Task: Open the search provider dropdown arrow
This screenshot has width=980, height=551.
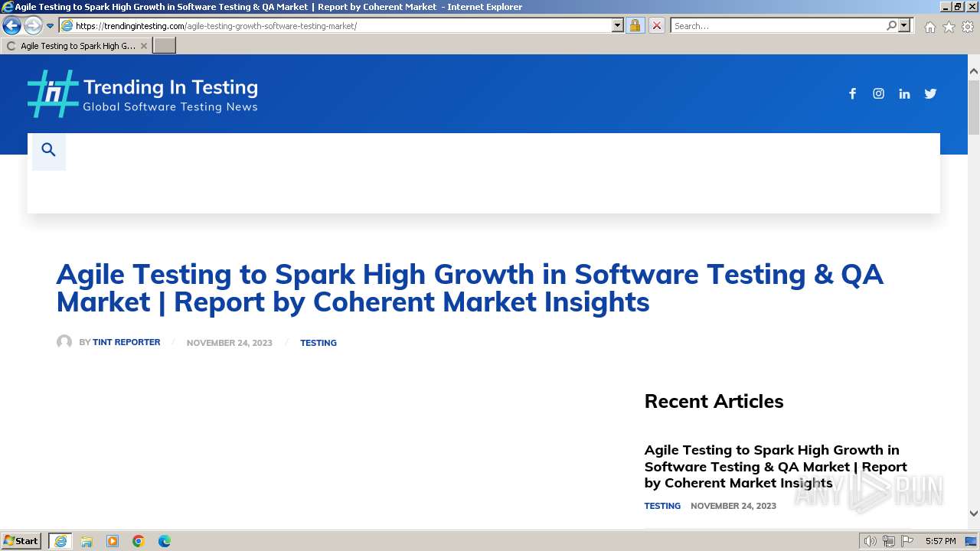Action: (x=904, y=25)
